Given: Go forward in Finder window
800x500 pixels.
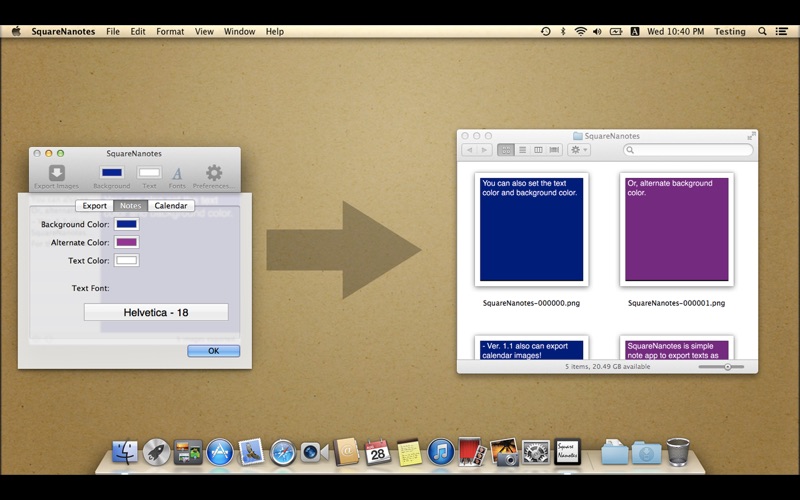Looking at the screenshot, I should tap(485, 150).
